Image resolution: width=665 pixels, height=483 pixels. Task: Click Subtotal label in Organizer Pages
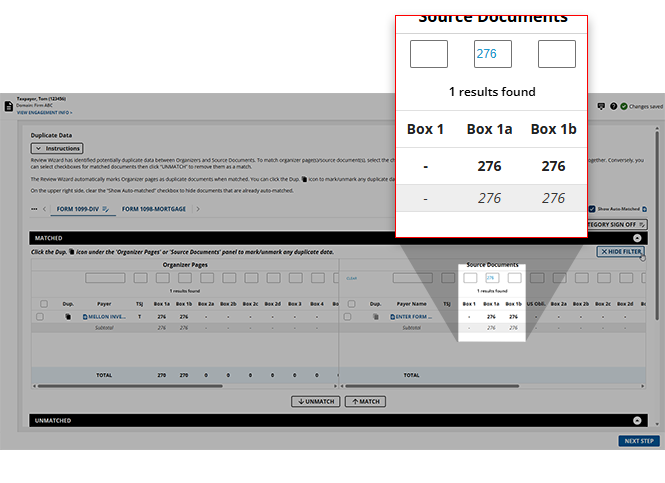[x=104, y=328]
